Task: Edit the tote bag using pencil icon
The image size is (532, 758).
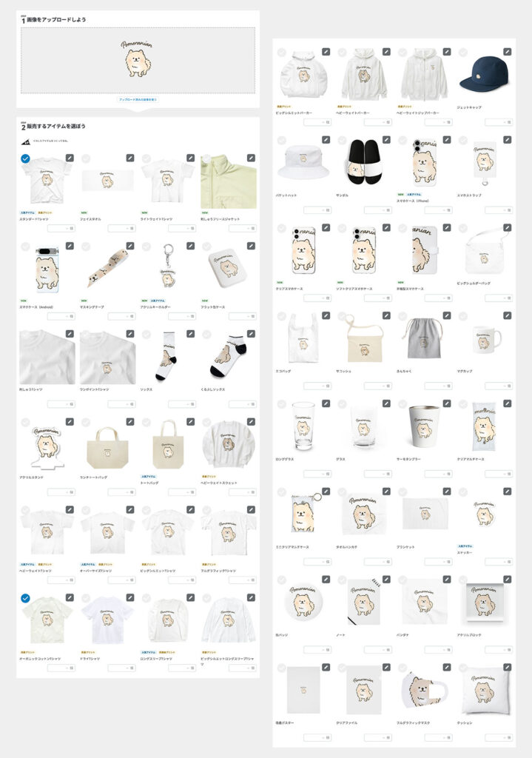Action: [190, 422]
